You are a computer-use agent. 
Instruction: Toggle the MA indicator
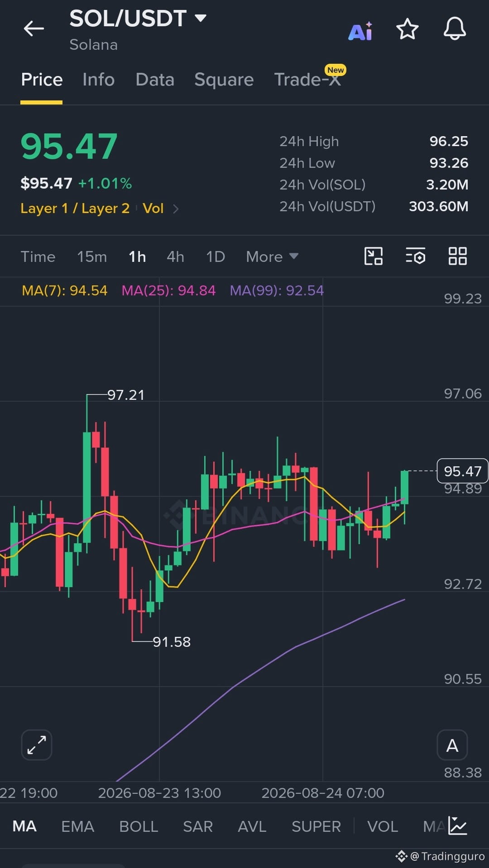(x=24, y=826)
